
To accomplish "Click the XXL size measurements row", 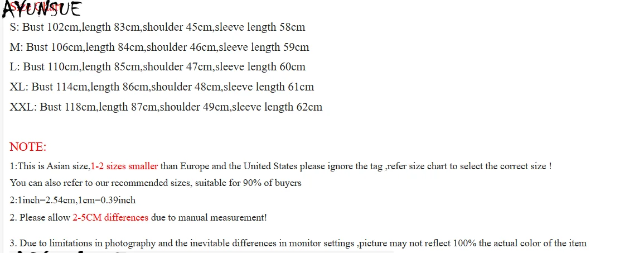I will click(166, 107).
